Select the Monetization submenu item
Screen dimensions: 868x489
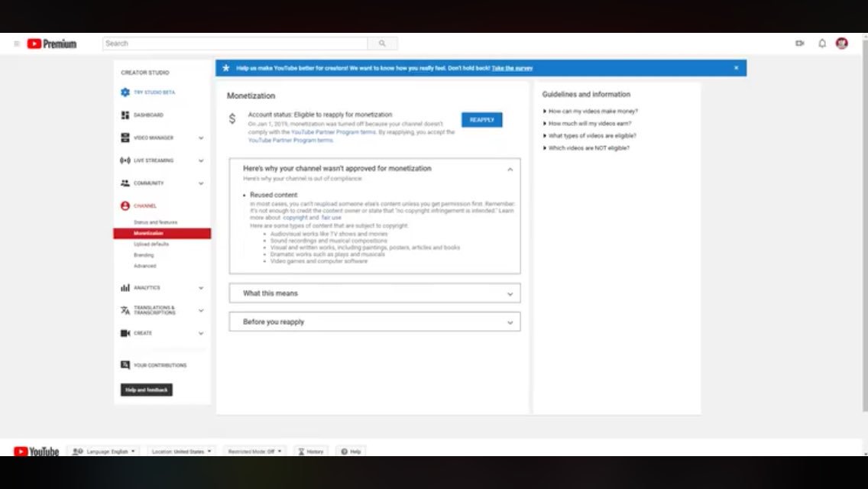pos(162,234)
